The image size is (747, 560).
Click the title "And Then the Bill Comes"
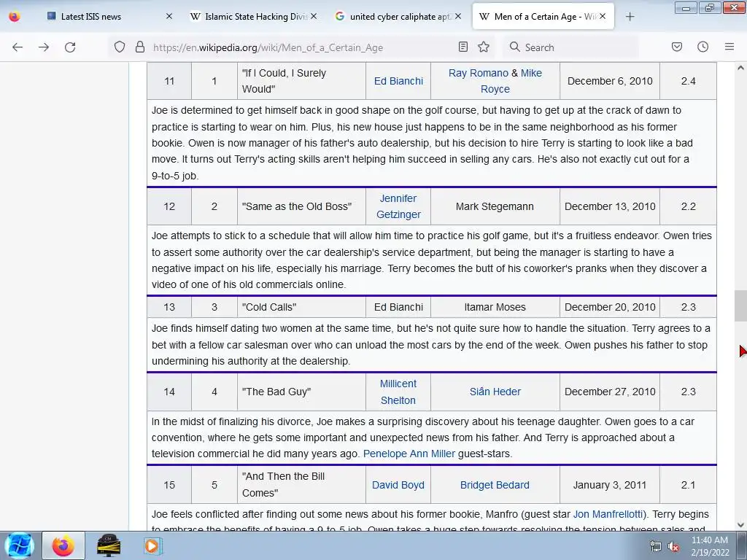coord(283,485)
